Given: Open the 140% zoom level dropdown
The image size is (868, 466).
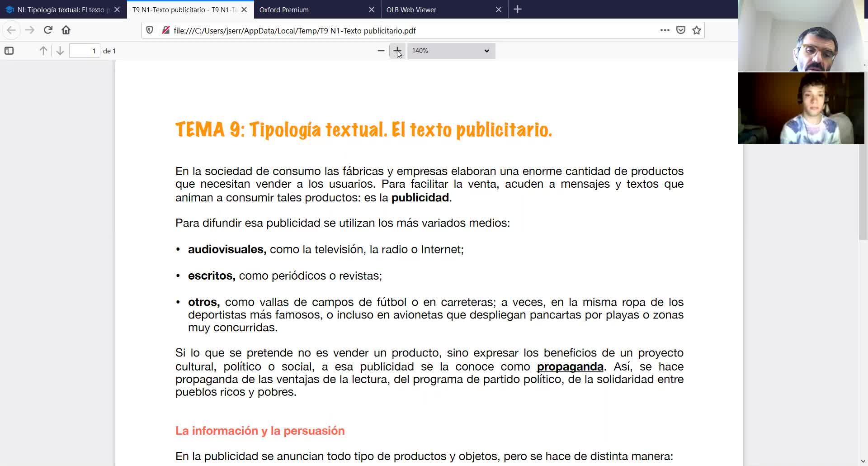Looking at the screenshot, I should click(x=451, y=51).
